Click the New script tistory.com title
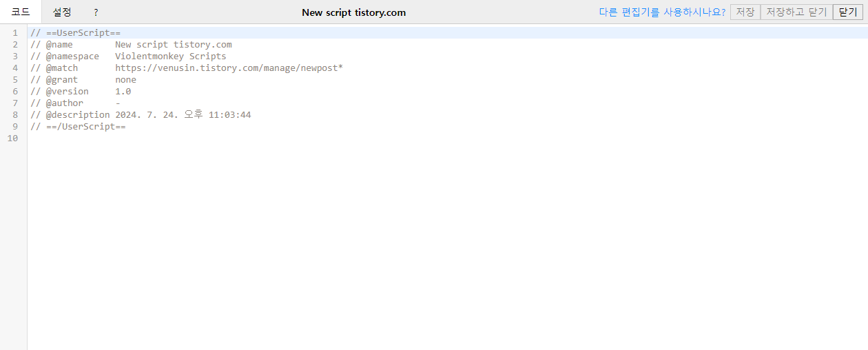 point(354,12)
